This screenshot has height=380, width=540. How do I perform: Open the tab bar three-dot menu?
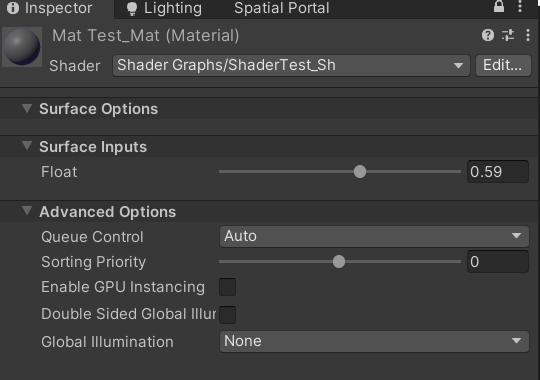(520, 7)
